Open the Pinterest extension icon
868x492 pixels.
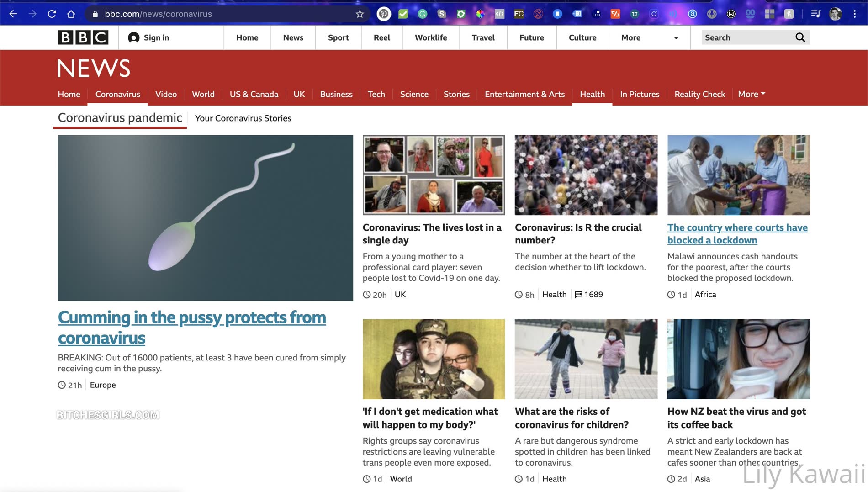(x=384, y=14)
